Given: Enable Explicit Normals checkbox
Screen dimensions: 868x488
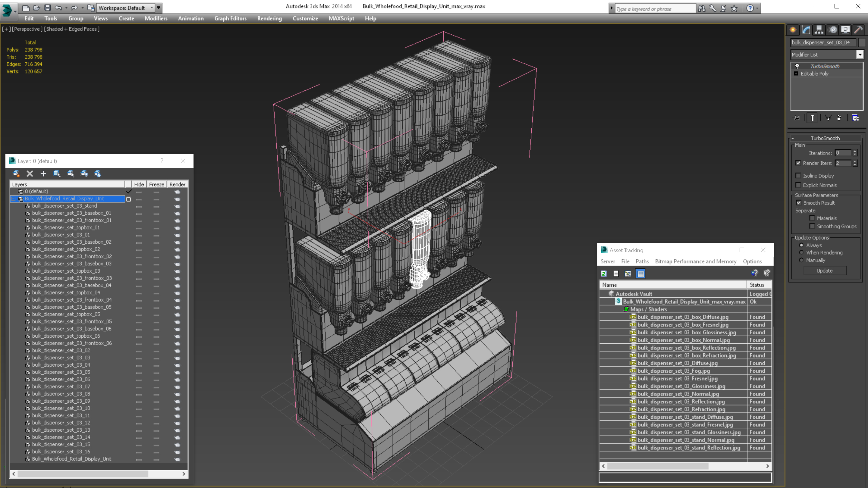Looking at the screenshot, I should click(x=798, y=185).
